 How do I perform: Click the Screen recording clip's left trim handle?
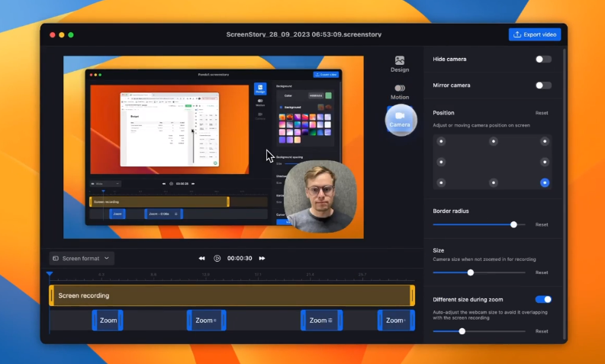[51, 295]
